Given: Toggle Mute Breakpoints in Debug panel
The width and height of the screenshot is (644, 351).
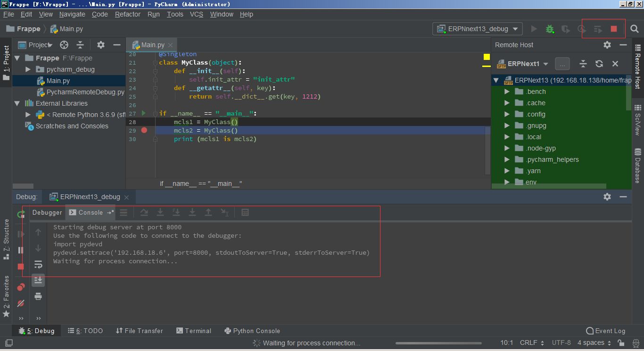Looking at the screenshot, I should tap(21, 303).
